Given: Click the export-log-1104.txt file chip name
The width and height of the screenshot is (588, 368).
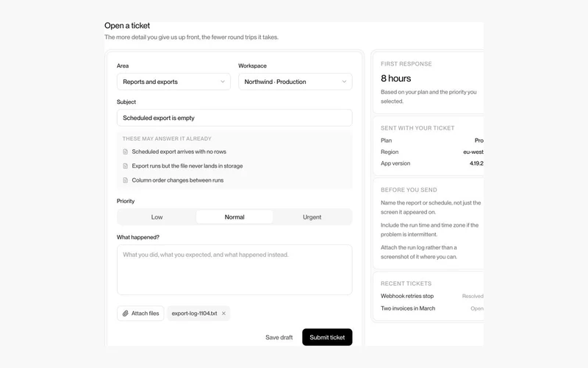Looking at the screenshot, I should 194,314.
